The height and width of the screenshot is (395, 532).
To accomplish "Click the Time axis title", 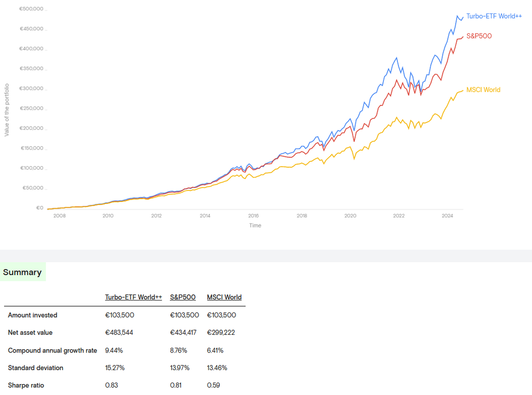I will [x=255, y=226].
